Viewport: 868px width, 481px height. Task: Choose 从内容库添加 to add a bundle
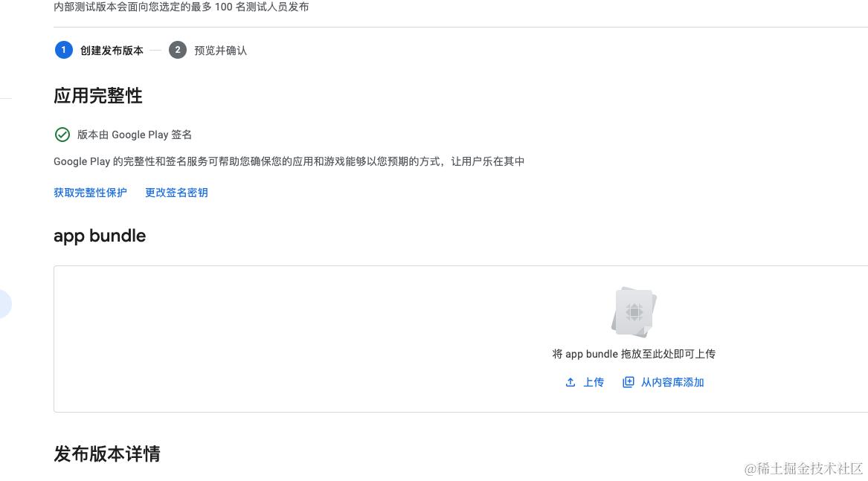click(672, 382)
